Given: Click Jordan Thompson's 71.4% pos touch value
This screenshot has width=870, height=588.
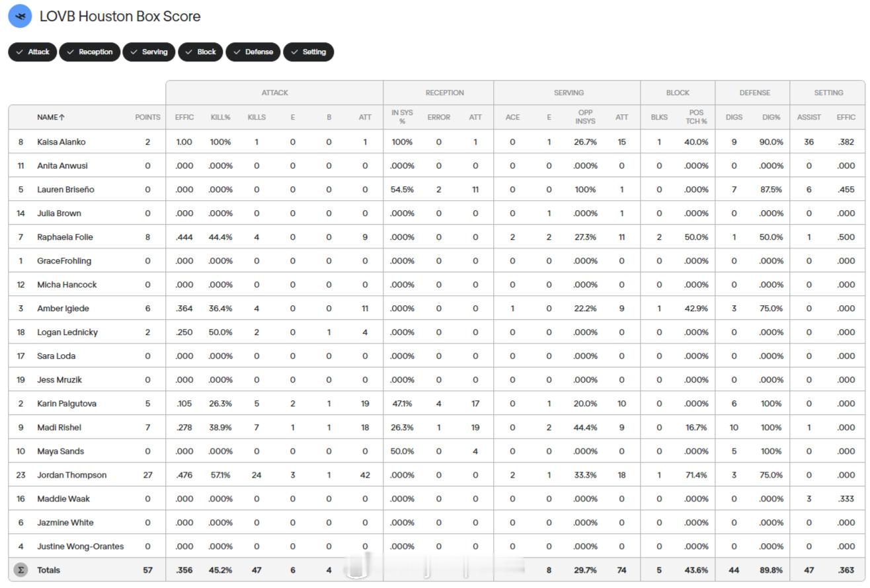Looking at the screenshot, I should coord(696,475).
